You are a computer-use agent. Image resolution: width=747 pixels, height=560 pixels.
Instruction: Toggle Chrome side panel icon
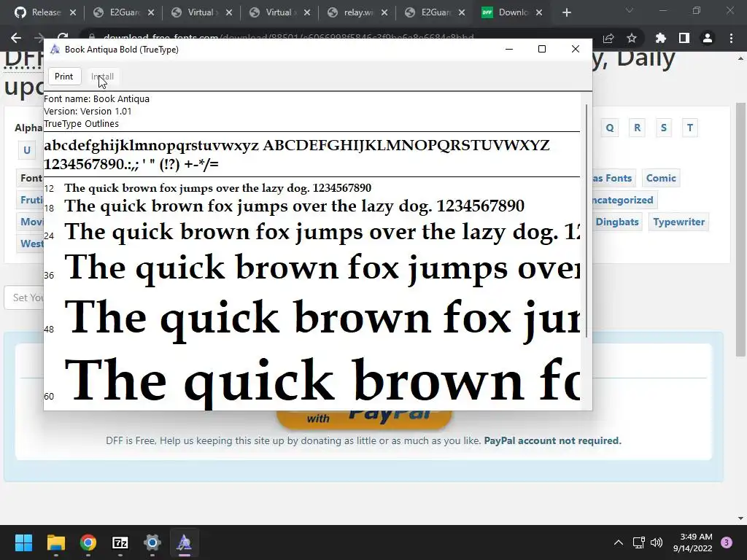pos(684,38)
